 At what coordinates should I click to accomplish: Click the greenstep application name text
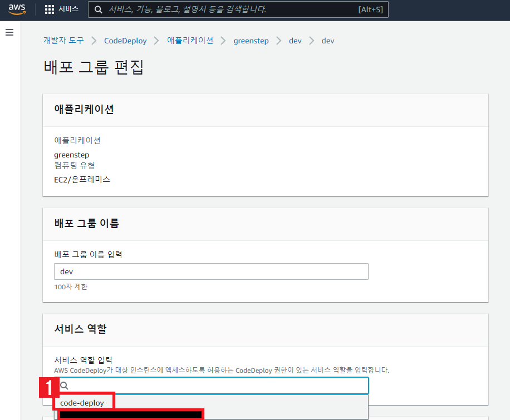72,155
